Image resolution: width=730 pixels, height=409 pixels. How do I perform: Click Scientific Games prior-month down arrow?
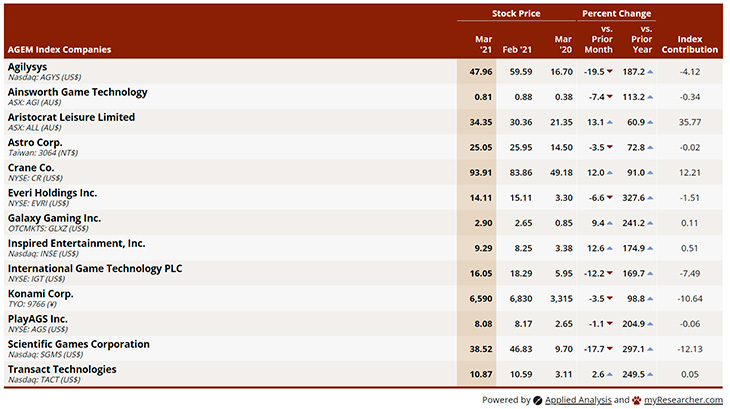pos(609,350)
